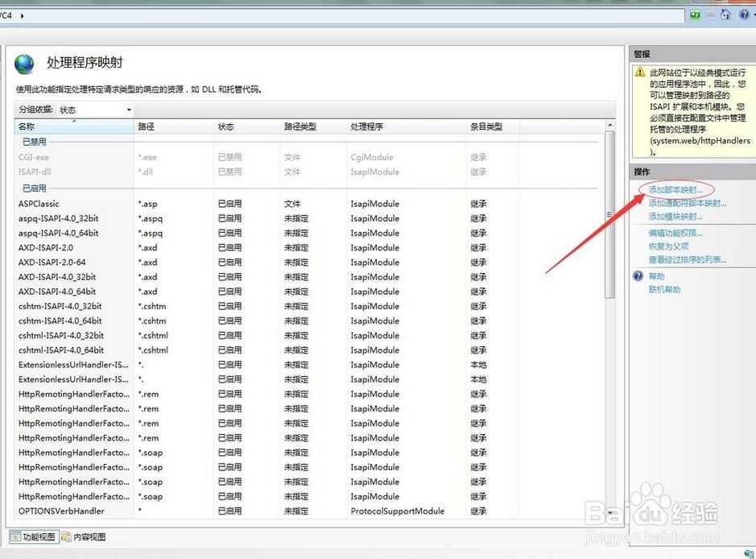Switch to 功能视图 tab

33,536
